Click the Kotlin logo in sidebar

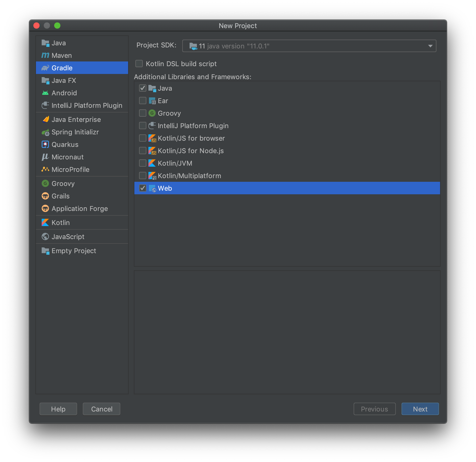(x=45, y=222)
